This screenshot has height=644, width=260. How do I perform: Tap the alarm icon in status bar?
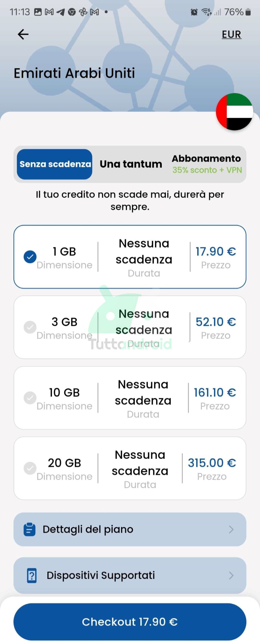(x=194, y=12)
